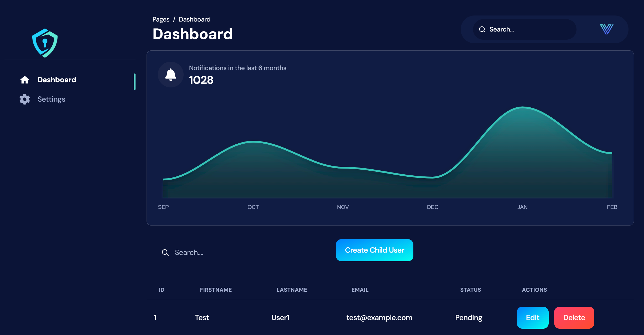The height and width of the screenshot is (335, 644).
Task: Click the Settings gear icon
Action: (x=25, y=99)
